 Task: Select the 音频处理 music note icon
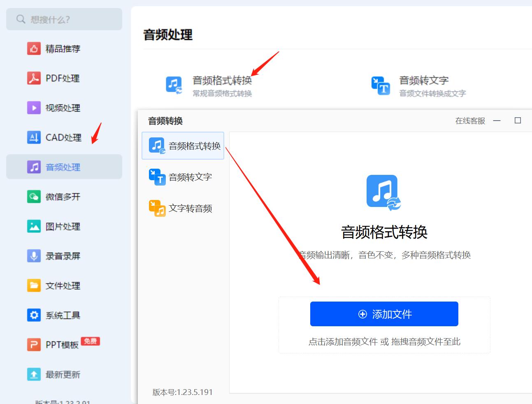coord(35,167)
